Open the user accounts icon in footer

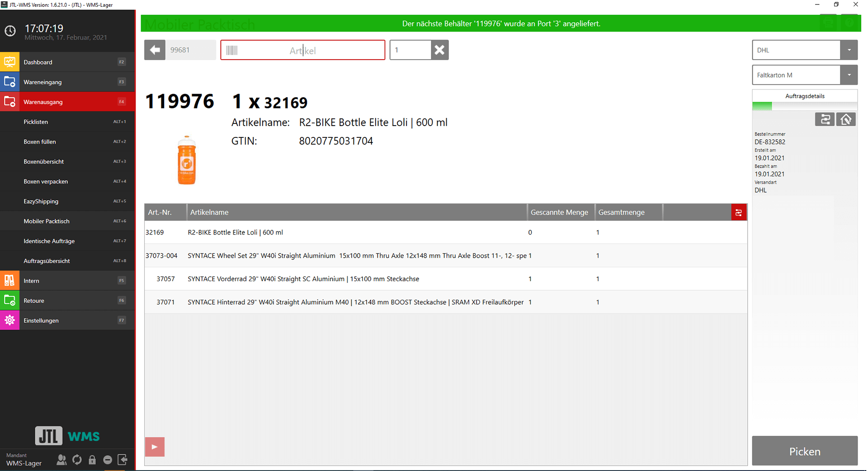[x=61, y=460]
